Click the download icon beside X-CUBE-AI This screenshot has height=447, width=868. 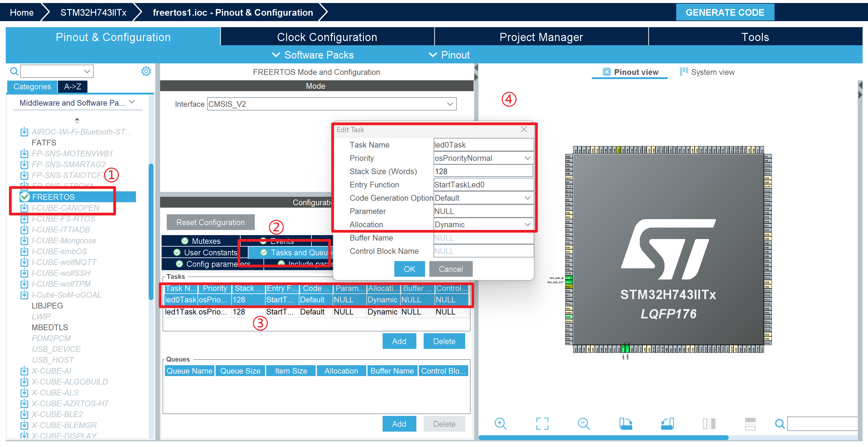tap(24, 371)
